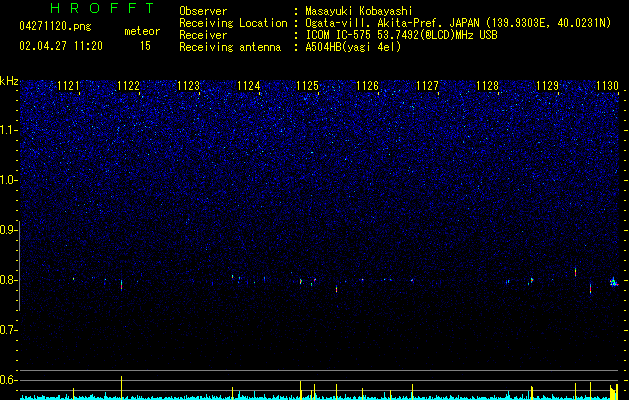Viewport: 629px width, 400px height.
Task: Click the gray vertical range bar beside the 0.8 axis label
Action: (x=20, y=266)
